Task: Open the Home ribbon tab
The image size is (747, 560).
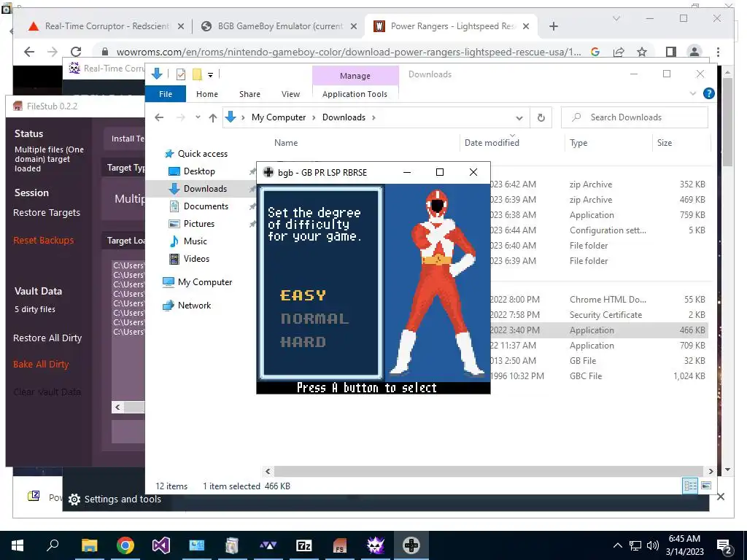Action: 206,94
